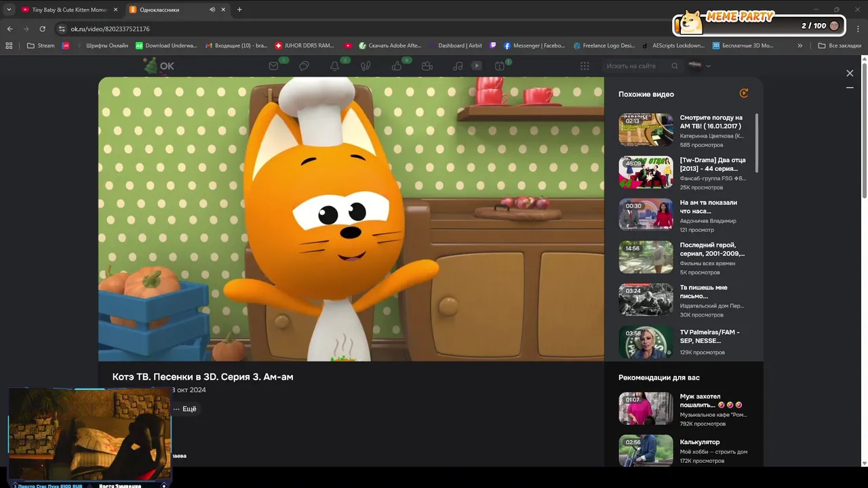This screenshot has height=488, width=868.
Task: Open site info icon in address bar
Action: click(x=62, y=29)
